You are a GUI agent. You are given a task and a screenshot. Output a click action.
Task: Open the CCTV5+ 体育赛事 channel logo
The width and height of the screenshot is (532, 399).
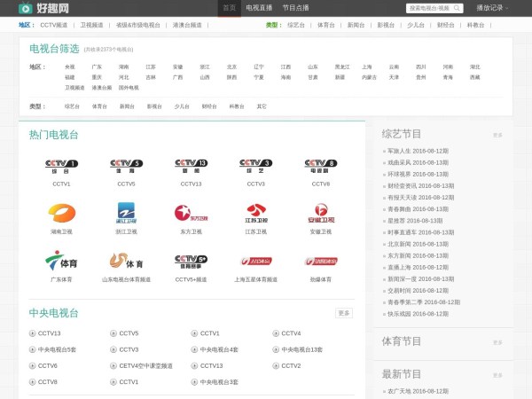191,261
